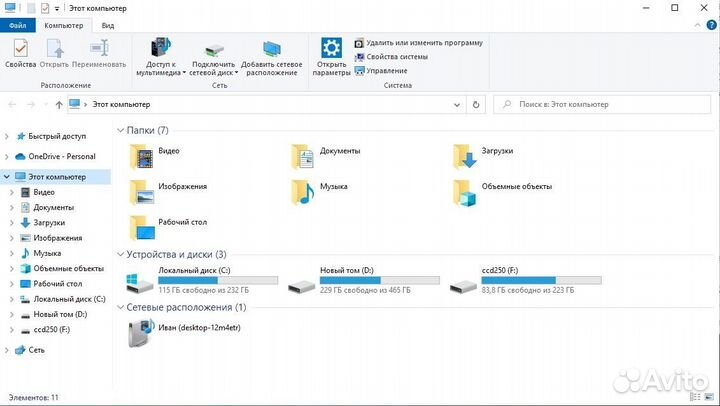This screenshot has width=720, height=406.
Task: Collapse the Папки (7) group
Action: [x=121, y=131]
